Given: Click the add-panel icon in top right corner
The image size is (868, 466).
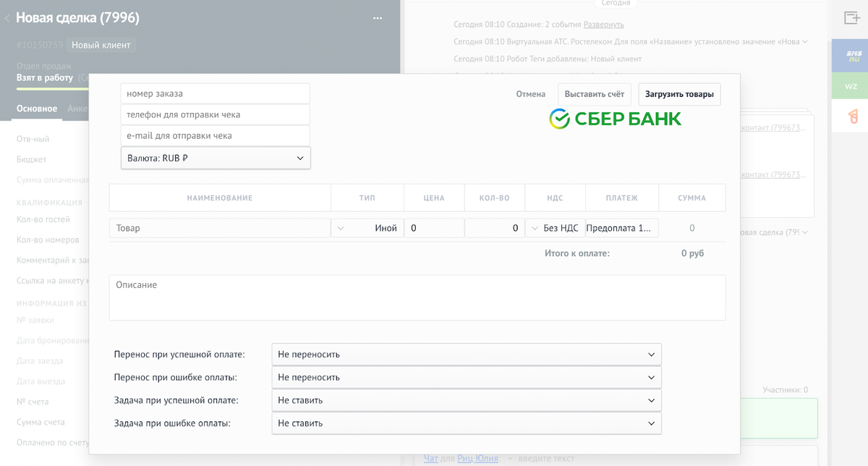Looking at the screenshot, I should pos(851,18).
